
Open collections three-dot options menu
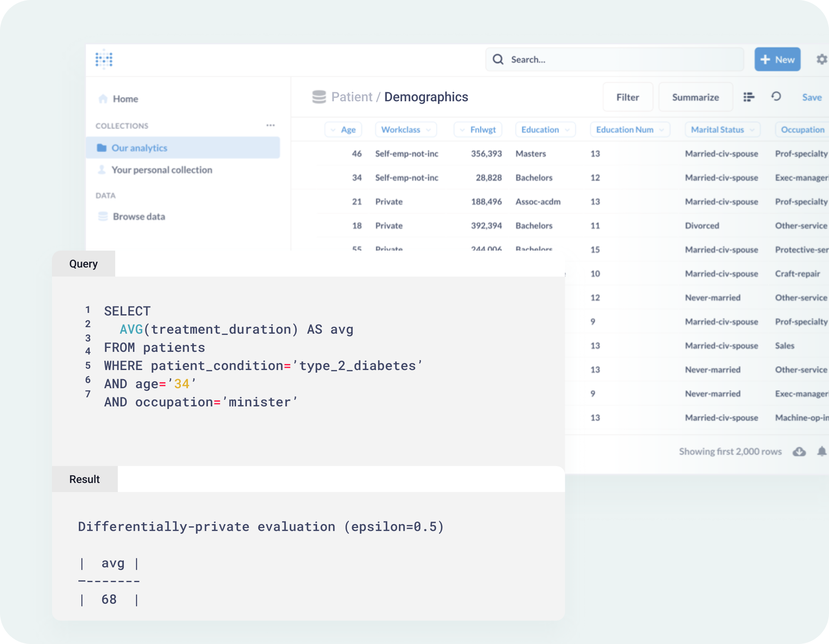[x=271, y=126]
